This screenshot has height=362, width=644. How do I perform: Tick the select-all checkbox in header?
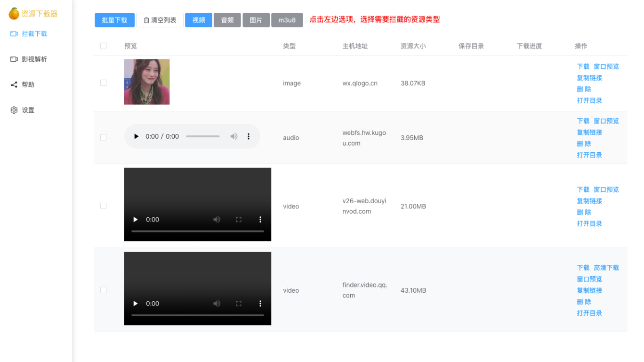point(104,46)
